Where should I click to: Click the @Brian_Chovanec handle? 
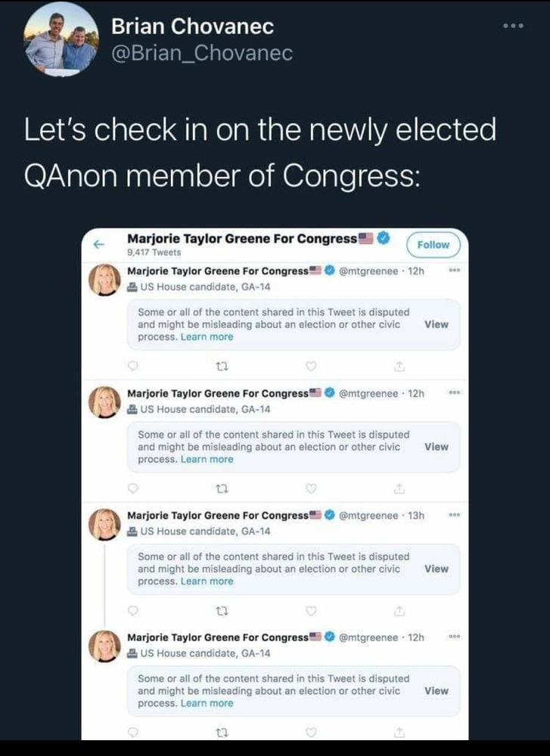pyautogui.click(x=202, y=54)
